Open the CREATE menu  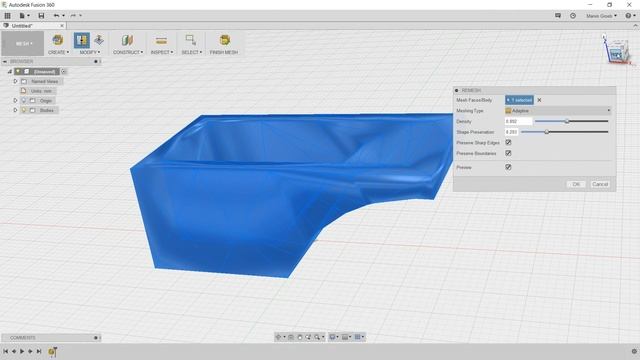[x=58, y=52]
